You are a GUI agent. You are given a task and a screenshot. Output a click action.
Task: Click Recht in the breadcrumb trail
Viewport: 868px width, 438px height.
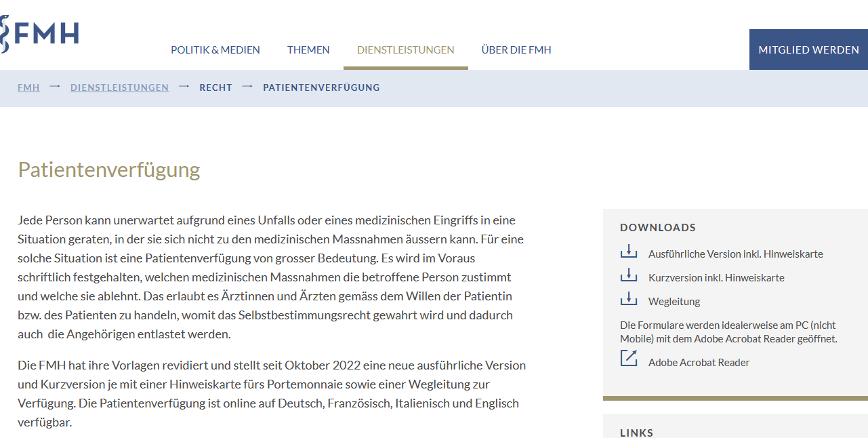pos(215,87)
